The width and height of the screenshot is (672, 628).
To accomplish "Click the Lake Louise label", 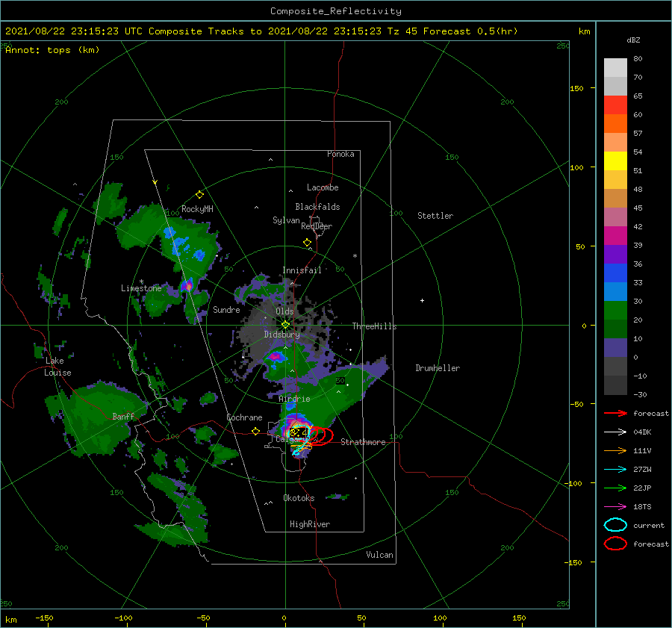I will click(57, 367).
